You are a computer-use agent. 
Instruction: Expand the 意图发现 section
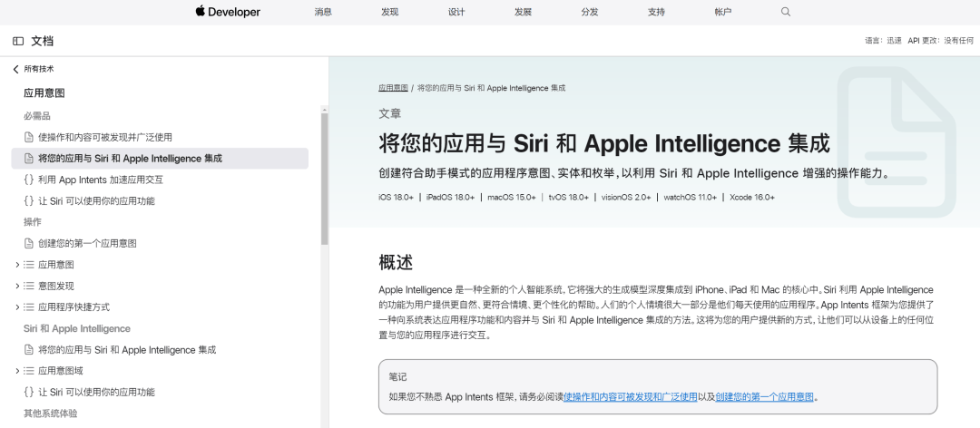coord(17,287)
